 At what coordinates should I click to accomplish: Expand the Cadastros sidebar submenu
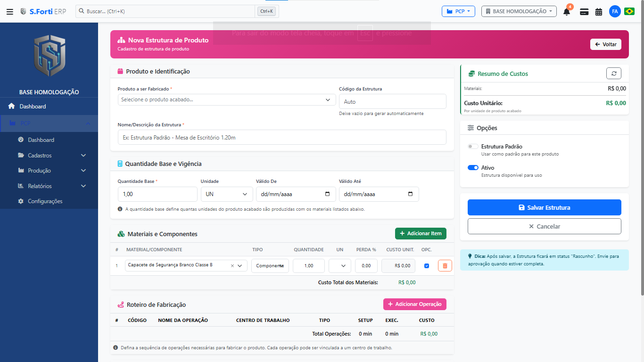[49, 156]
